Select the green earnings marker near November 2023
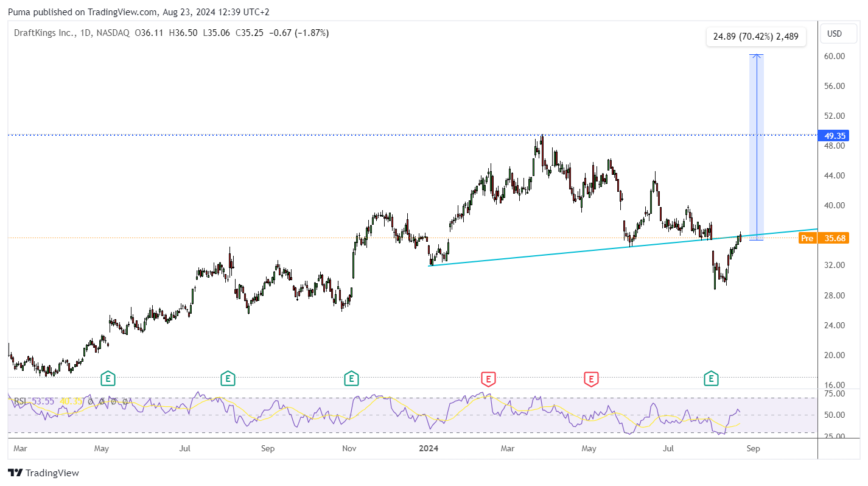Image resolution: width=868 pixels, height=486 pixels. click(351, 379)
